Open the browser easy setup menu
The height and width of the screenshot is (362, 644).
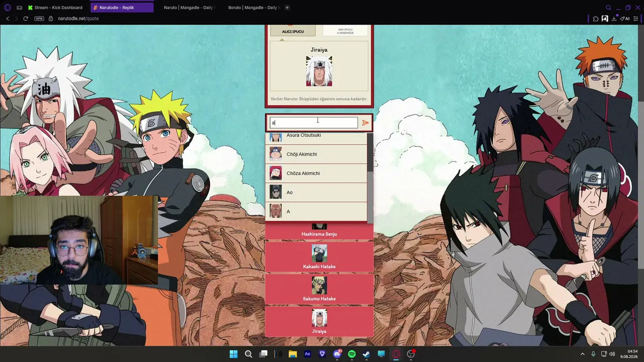636,19
